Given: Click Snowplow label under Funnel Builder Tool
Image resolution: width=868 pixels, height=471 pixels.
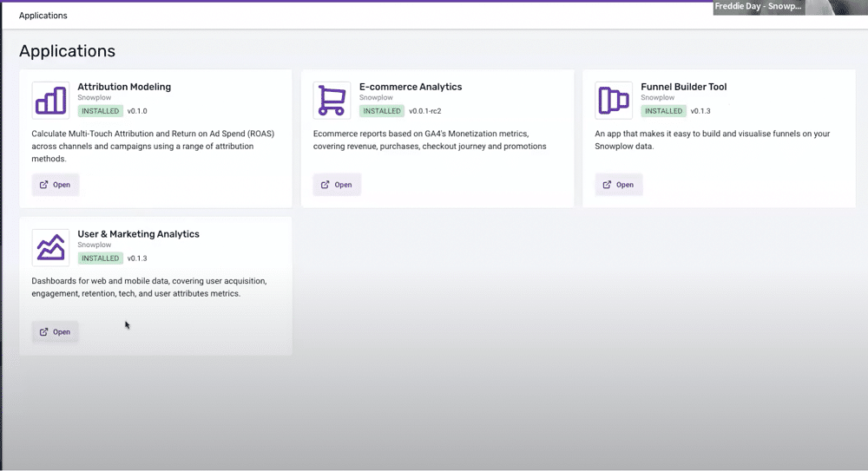Looking at the screenshot, I should point(658,97).
